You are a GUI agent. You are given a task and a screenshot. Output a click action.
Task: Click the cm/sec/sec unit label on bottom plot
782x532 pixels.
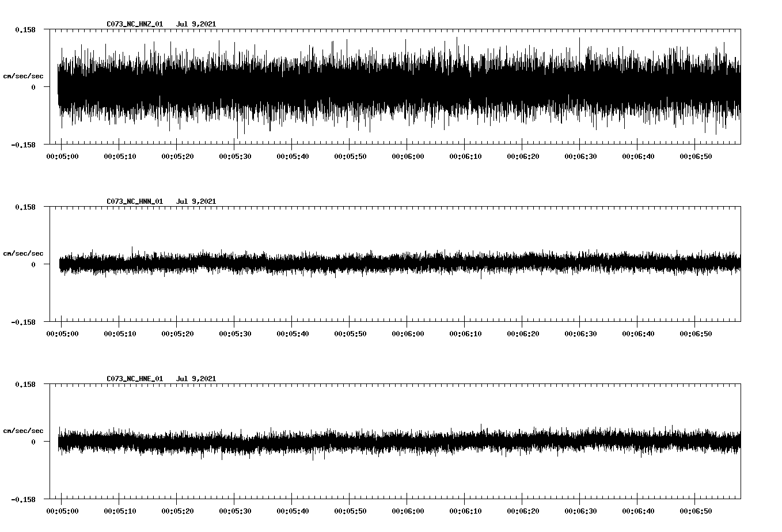[24, 430]
